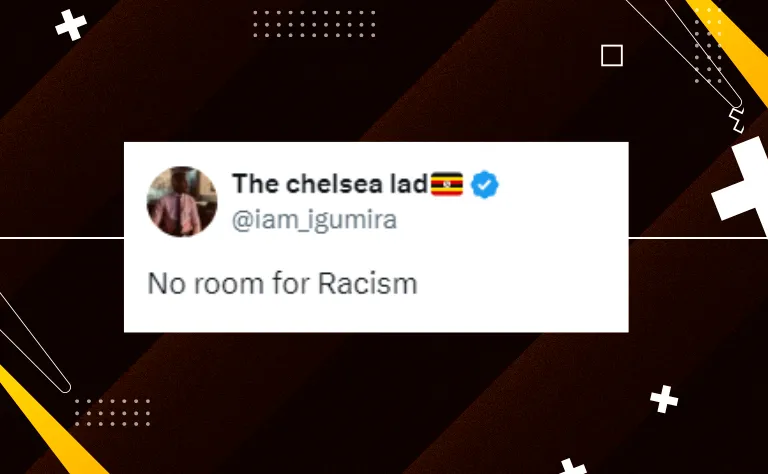Viewport: 768px width, 474px height.
Task: Click the partial plus at bottom edge
Action: point(573,466)
